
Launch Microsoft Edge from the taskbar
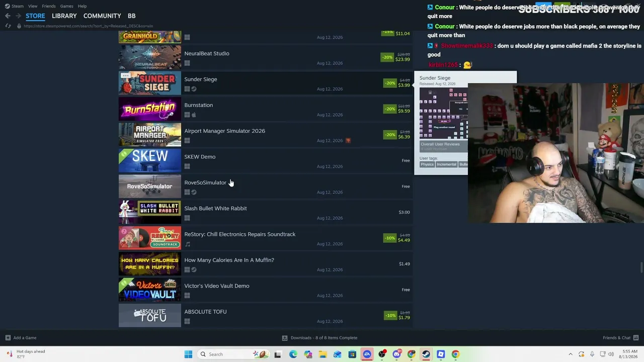coord(293,354)
